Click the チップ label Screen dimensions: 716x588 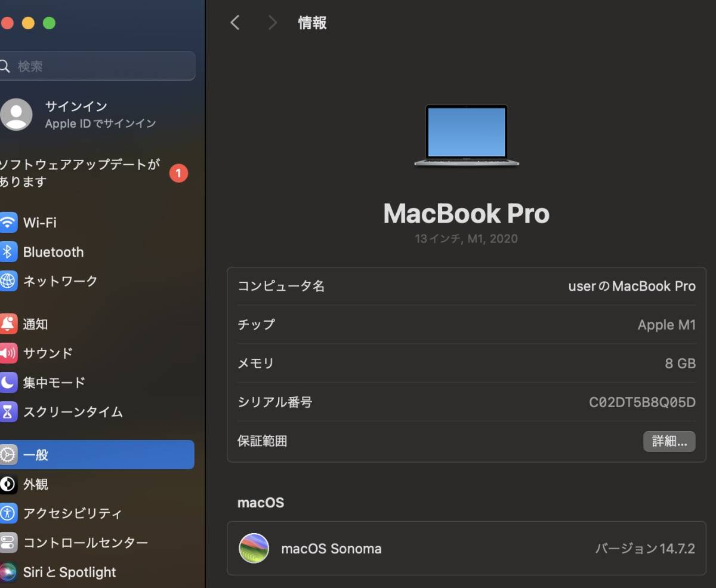click(257, 325)
